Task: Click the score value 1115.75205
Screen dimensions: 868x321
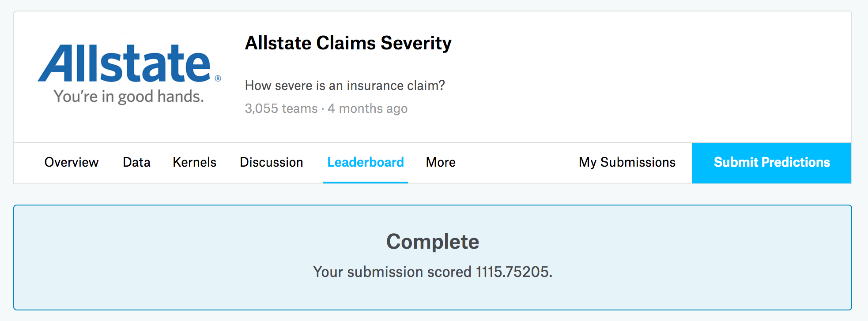Action: click(512, 272)
